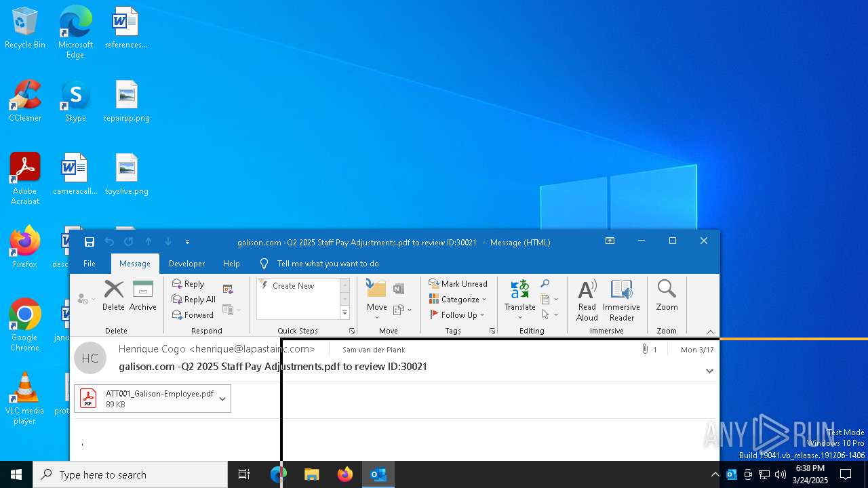Open the Help tab
868x488 pixels.
[231, 264]
